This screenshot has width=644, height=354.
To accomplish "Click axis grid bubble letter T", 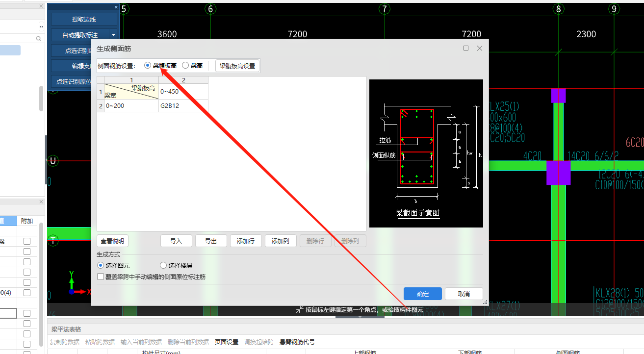I will [53, 240].
